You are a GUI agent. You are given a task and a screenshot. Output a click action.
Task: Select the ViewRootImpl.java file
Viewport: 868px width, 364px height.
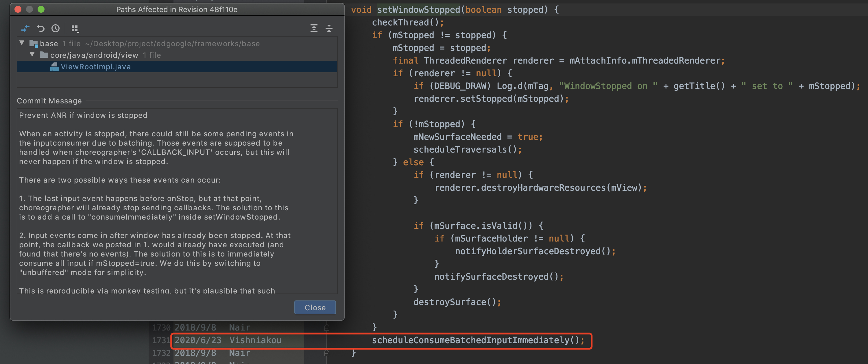pos(96,67)
